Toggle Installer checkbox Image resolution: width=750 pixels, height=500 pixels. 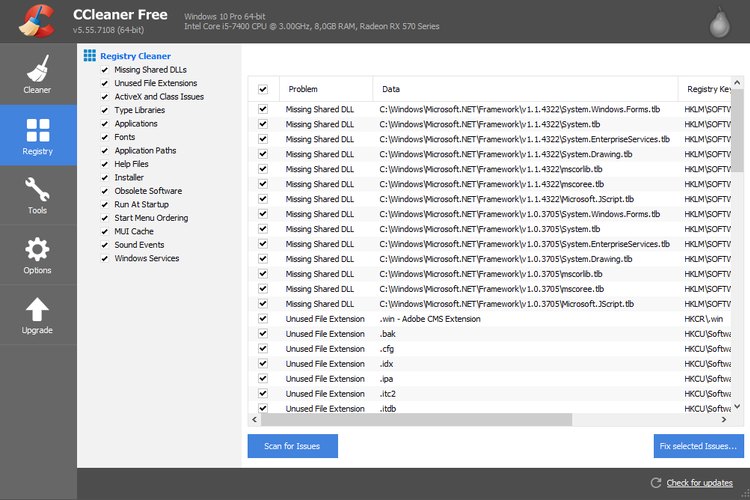[105, 178]
